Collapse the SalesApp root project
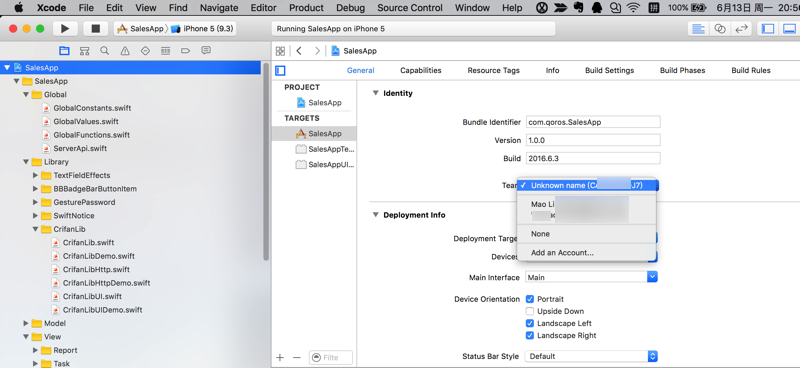This screenshot has width=800, height=368. pos(7,67)
